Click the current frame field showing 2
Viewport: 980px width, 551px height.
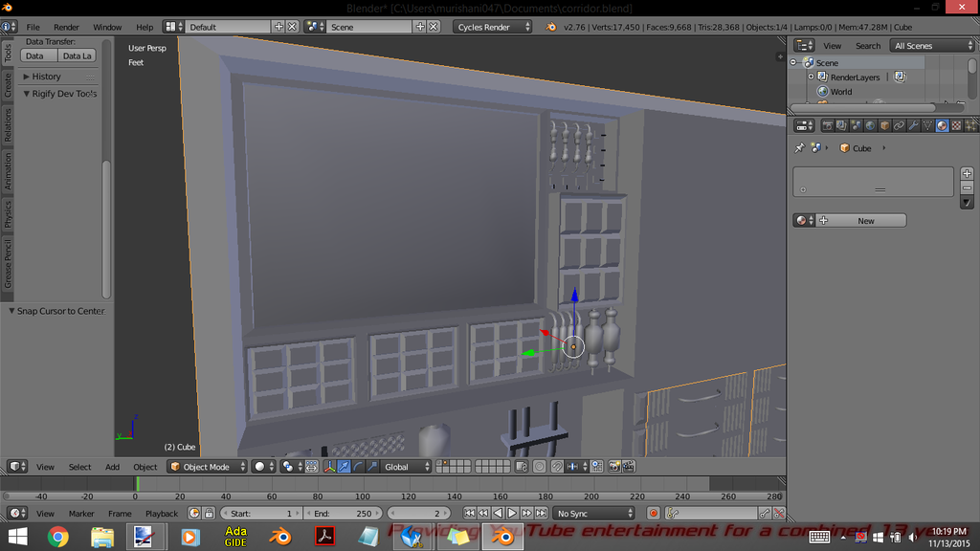coord(418,514)
